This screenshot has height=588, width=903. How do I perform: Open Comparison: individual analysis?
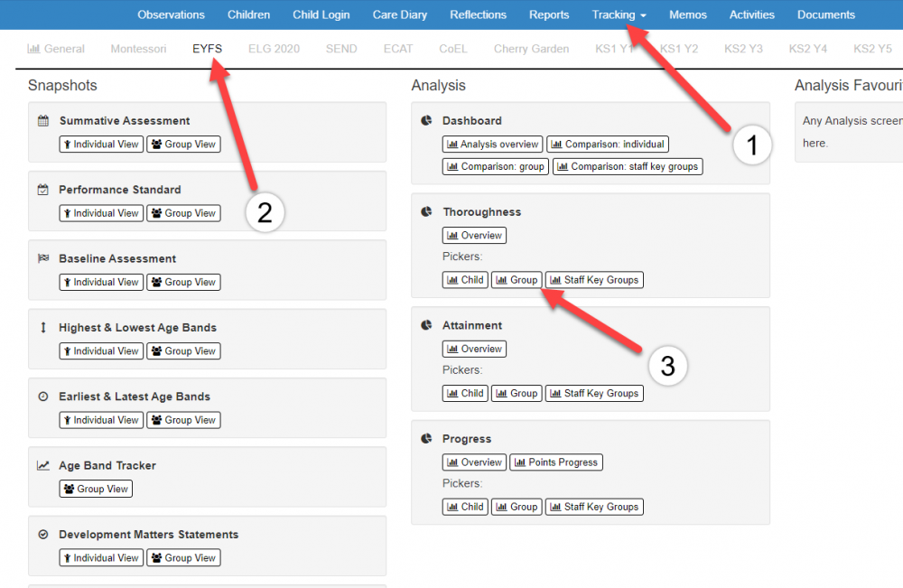click(x=608, y=144)
